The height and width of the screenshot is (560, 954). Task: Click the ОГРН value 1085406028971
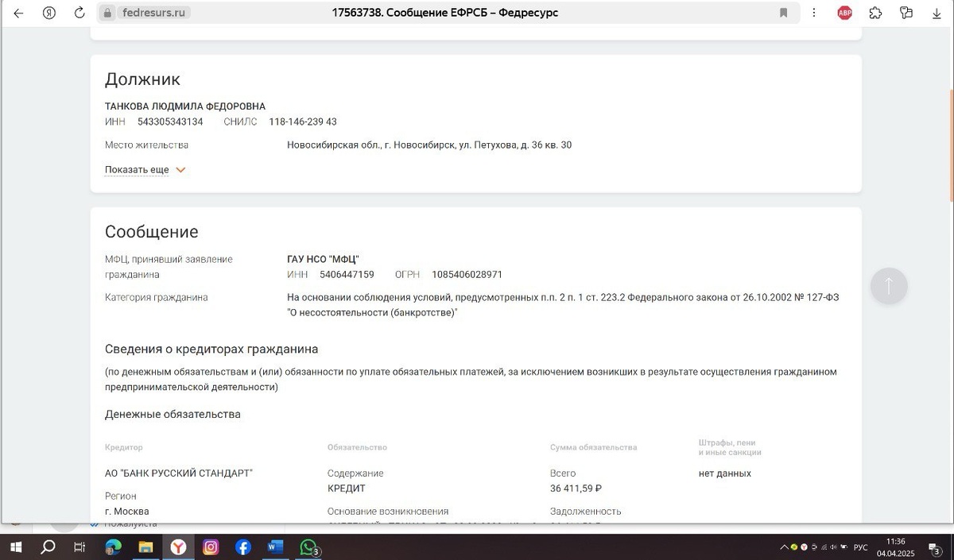tap(467, 275)
